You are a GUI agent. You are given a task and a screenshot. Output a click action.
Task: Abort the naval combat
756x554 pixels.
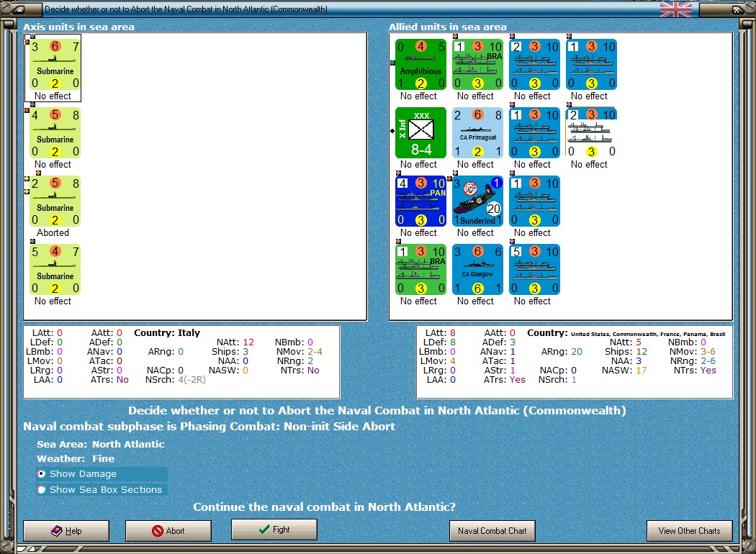pyautogui.click(x=168, y=531)
